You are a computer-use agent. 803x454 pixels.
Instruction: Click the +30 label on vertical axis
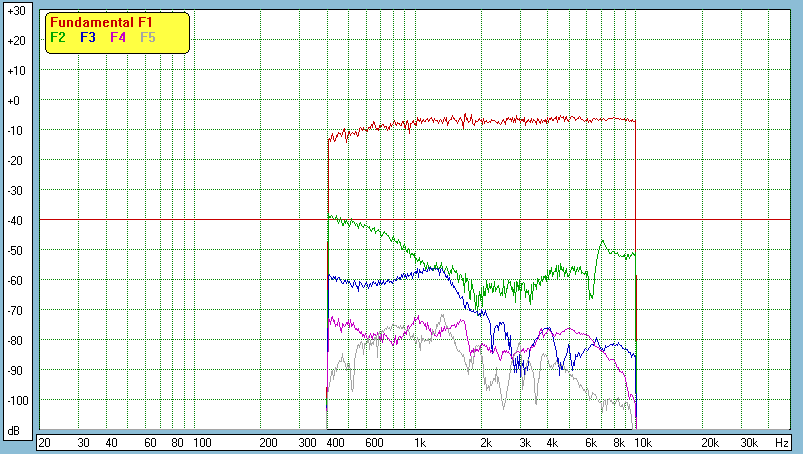[15, 11]
